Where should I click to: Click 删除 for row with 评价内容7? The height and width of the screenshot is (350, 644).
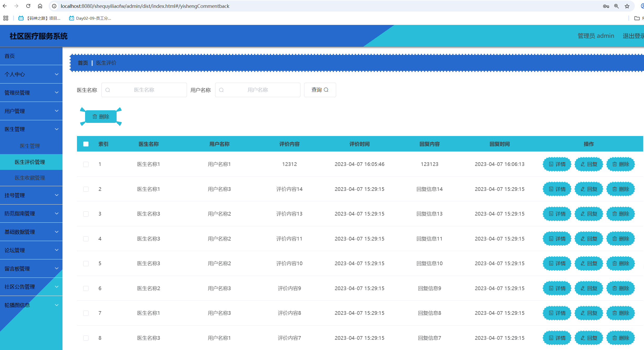click(x=621, y=338)
